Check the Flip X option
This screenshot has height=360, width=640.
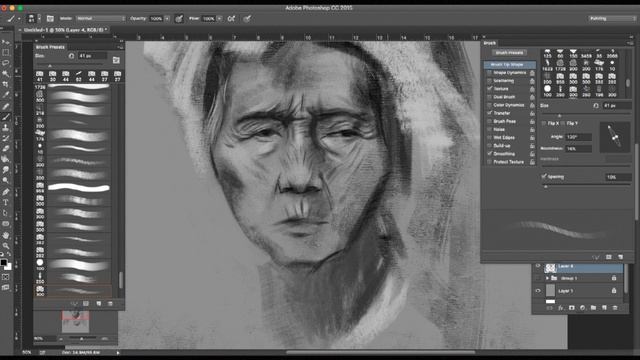point(544,123)
